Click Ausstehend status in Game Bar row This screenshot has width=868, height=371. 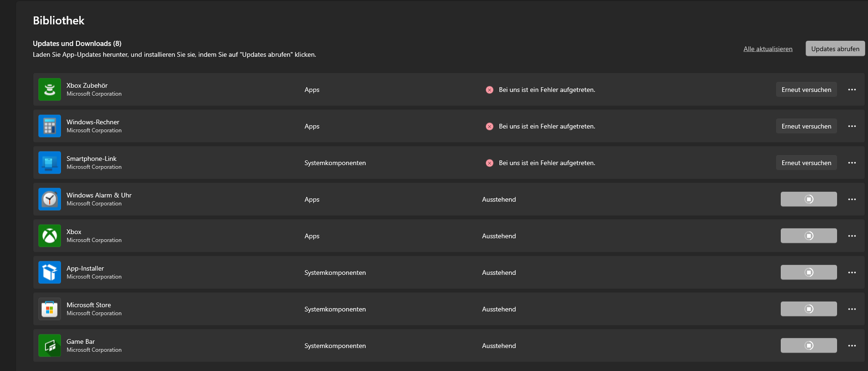pyautogui.click(x=499, y=346)
